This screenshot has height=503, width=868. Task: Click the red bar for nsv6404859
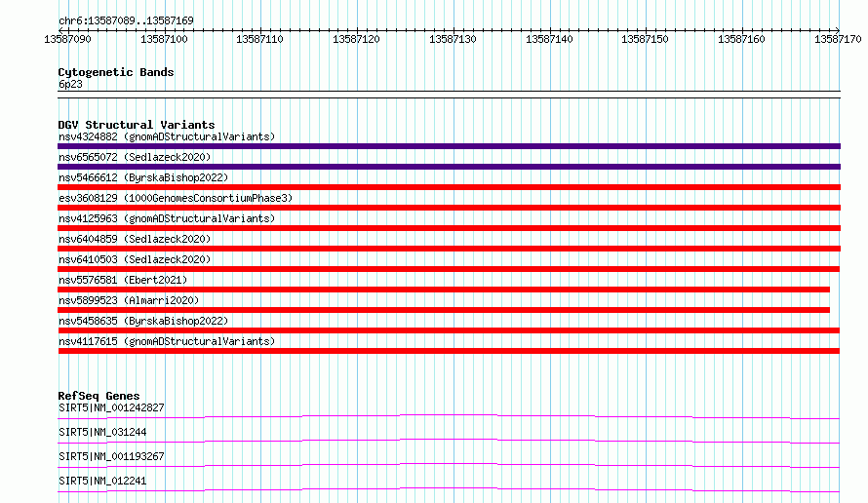pos(449,249)
